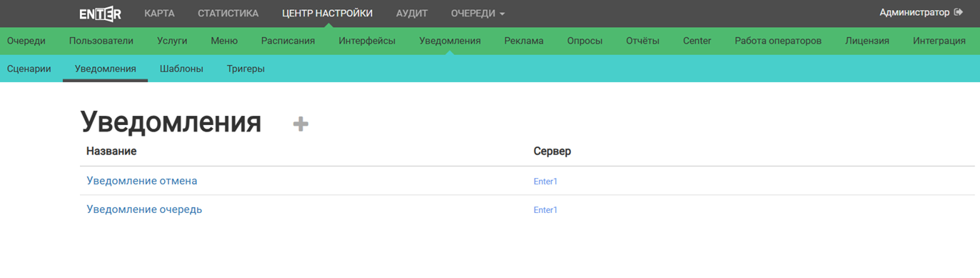Switch to Пользователи tab
This screenshot has height=278, width=980.
click(x=101, y=41)
